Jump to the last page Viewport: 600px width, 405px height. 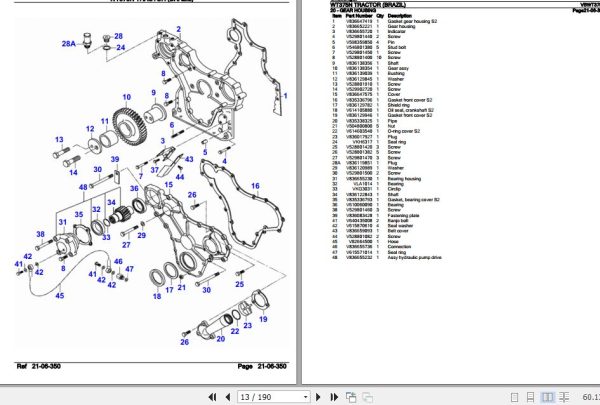[334, 397]
